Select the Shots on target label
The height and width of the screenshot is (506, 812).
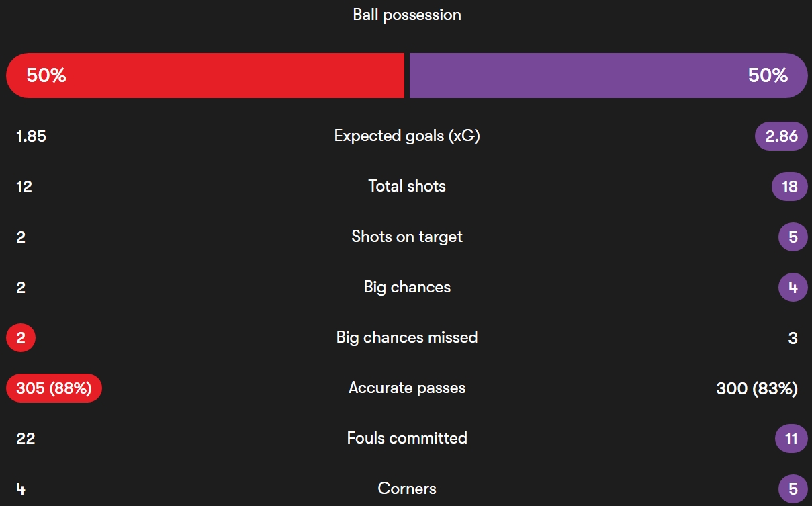[x=407, y=237]
